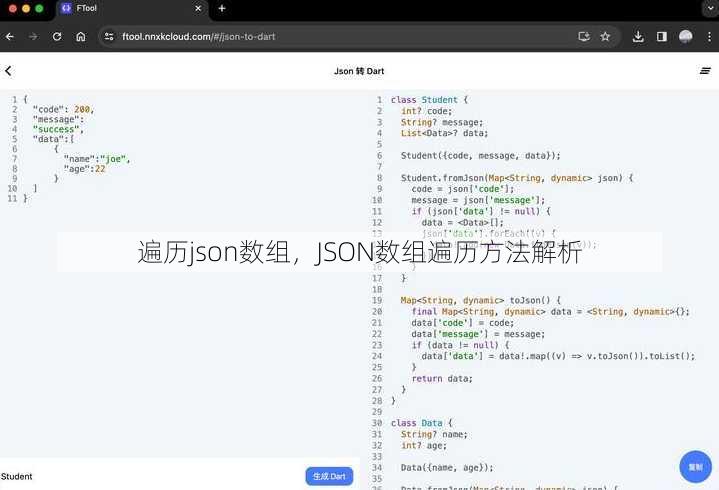The width and height of the screenshot is (719, 490).
Task: Click 'class Data {' line
Action: coord(421,423)
